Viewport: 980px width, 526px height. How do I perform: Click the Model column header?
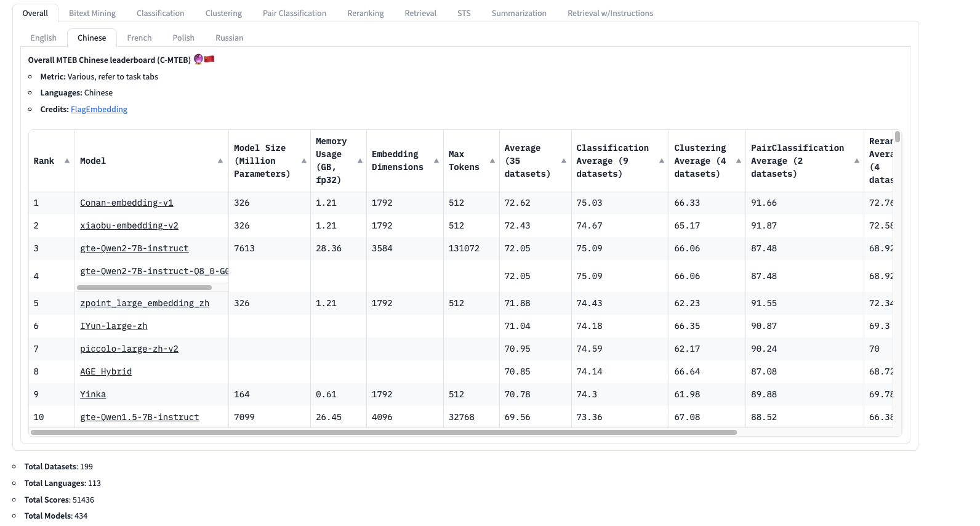(x=151, y=161)
